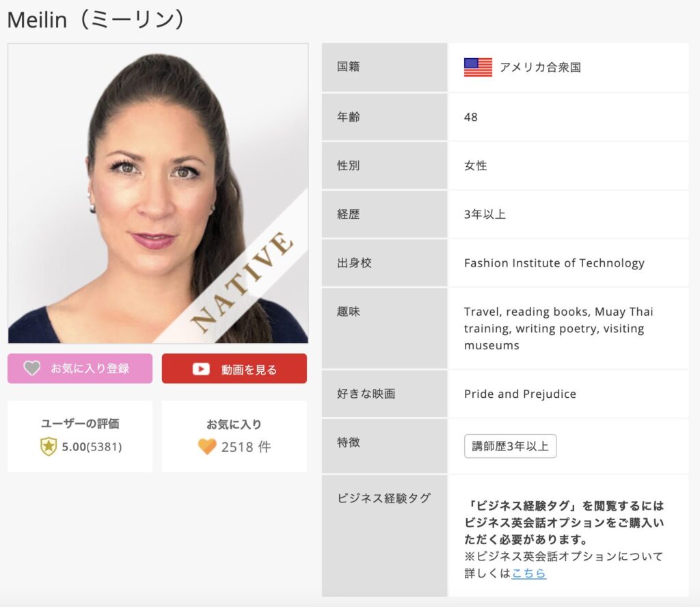Click Fashion Institute of Technology text
The height and width of the screenshot is (607, 700).
coord(554,263)
